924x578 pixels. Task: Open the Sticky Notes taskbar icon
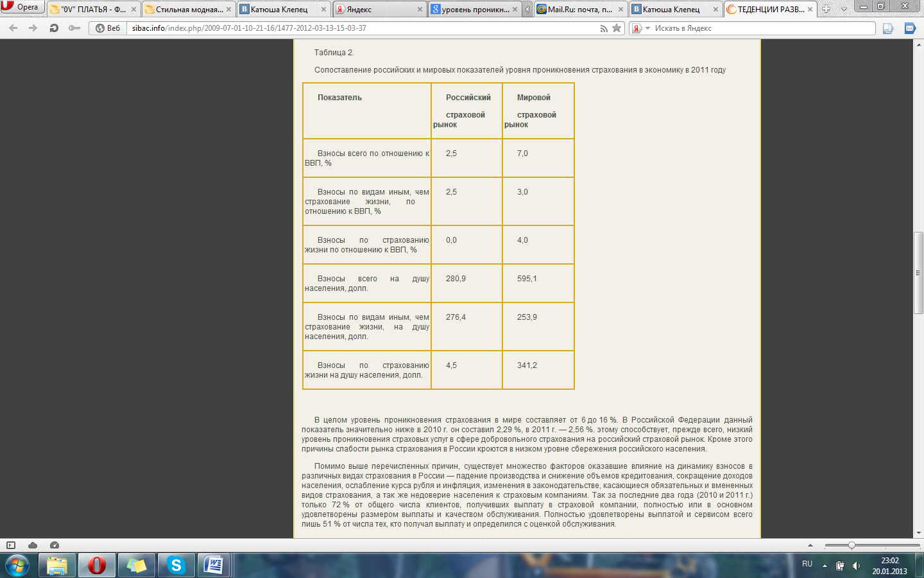[137, 565]
